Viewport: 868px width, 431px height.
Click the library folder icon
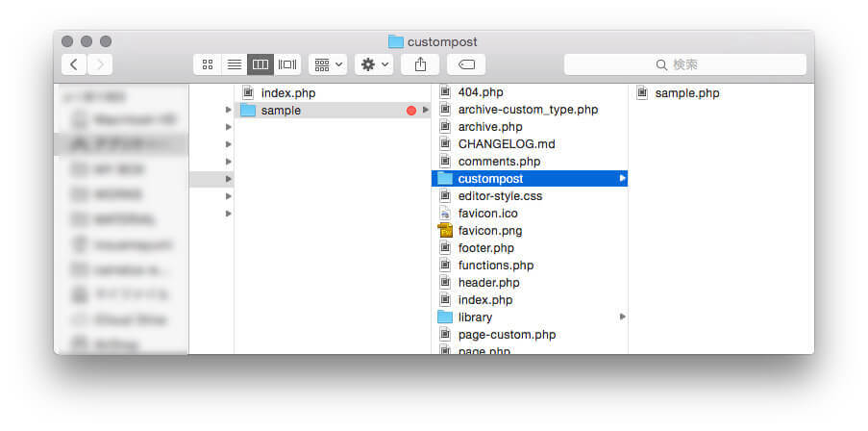point(445,317)
